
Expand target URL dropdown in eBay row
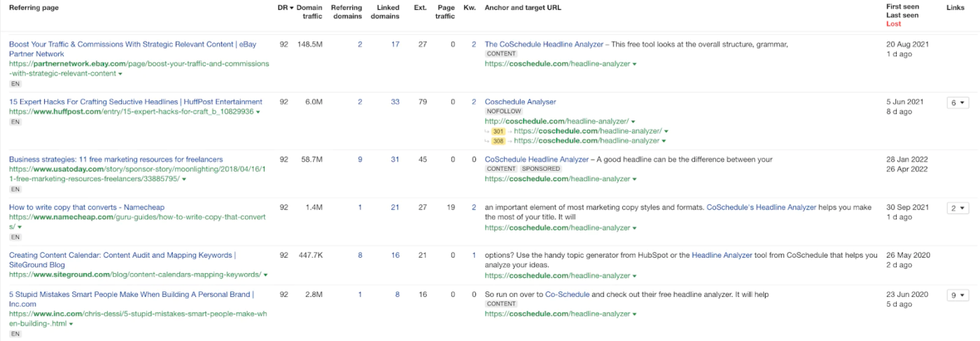pos(634,64)
